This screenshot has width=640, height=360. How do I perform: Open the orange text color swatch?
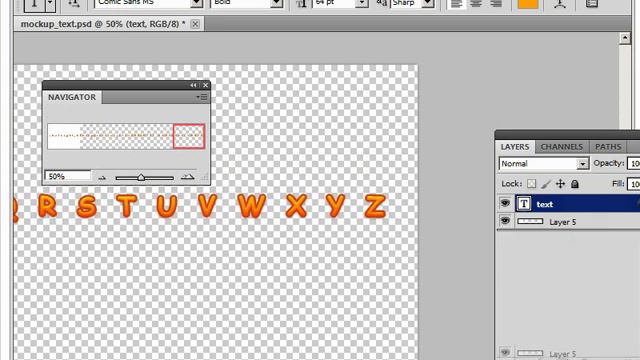pos(528,4)
